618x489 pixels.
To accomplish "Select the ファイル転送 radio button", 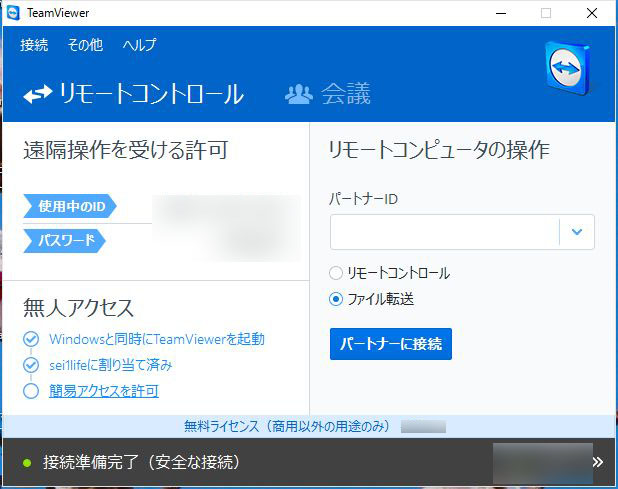I will pyautogui.click(x=336, y=299).
